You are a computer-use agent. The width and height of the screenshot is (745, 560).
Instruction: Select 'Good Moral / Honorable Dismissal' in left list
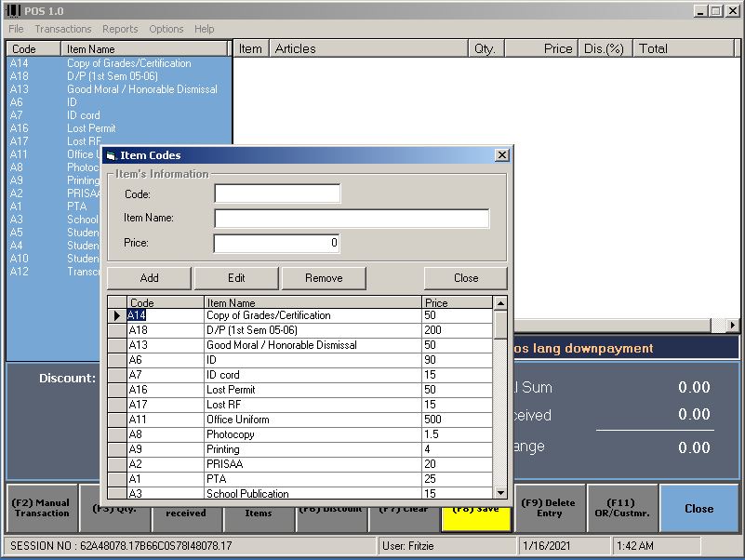tap(142, 89)
